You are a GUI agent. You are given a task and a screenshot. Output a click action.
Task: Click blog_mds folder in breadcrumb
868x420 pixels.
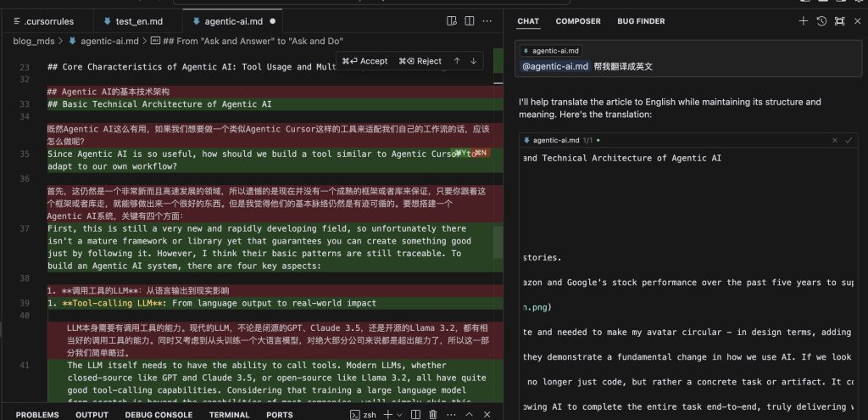pyautogui.click(x=34, y=41)
